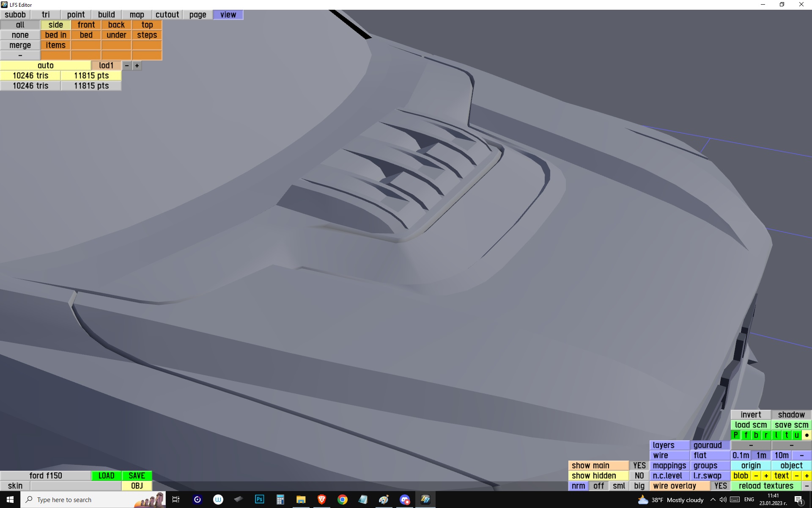Toggle show hidden NO setting
812x508 pixels.
tap(639, 475)
